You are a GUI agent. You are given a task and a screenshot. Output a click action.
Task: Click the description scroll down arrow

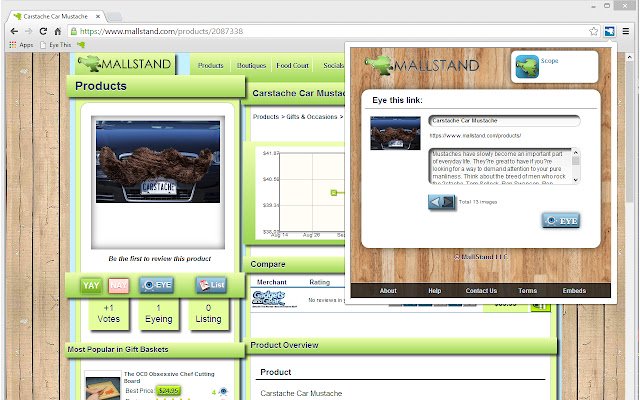pos(576,180)
